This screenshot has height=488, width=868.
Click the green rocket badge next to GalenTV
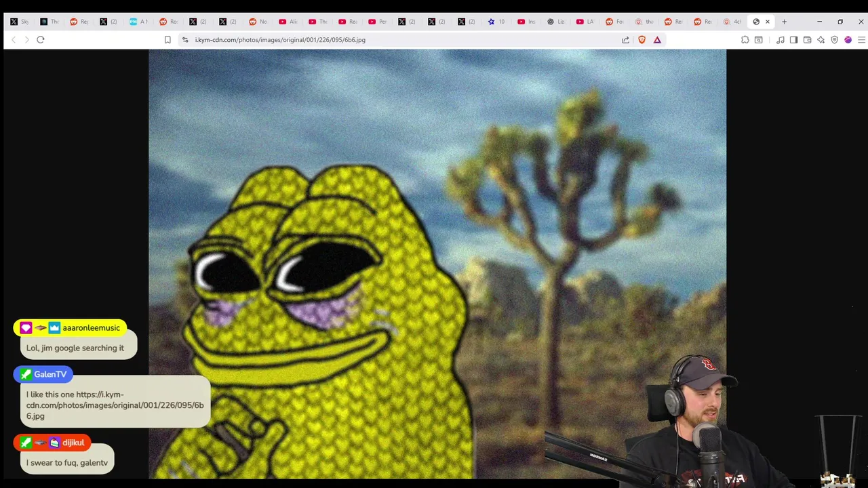click(26, 374)
